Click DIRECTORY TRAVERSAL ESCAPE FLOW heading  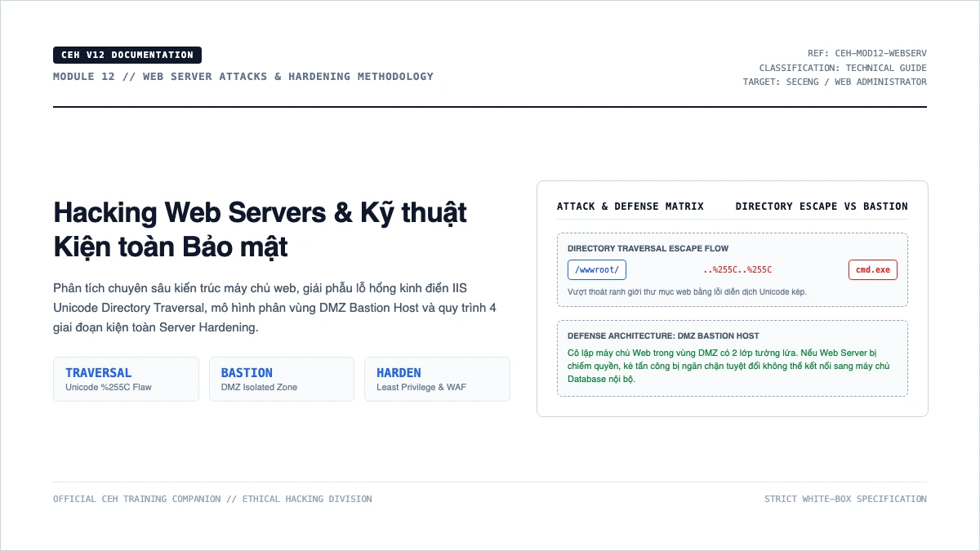coord(648,248)
